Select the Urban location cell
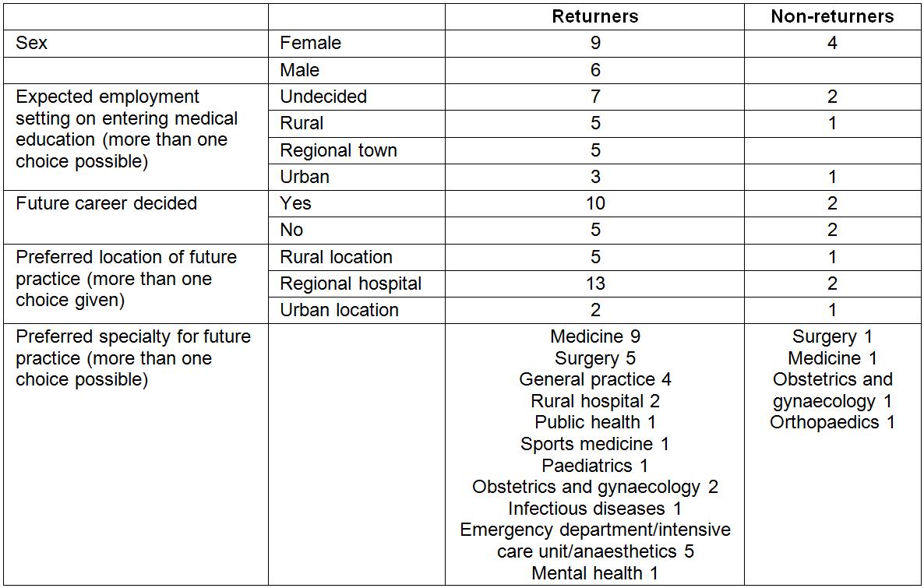This screenshot has width=924, height=588. [x=339, y=310]
